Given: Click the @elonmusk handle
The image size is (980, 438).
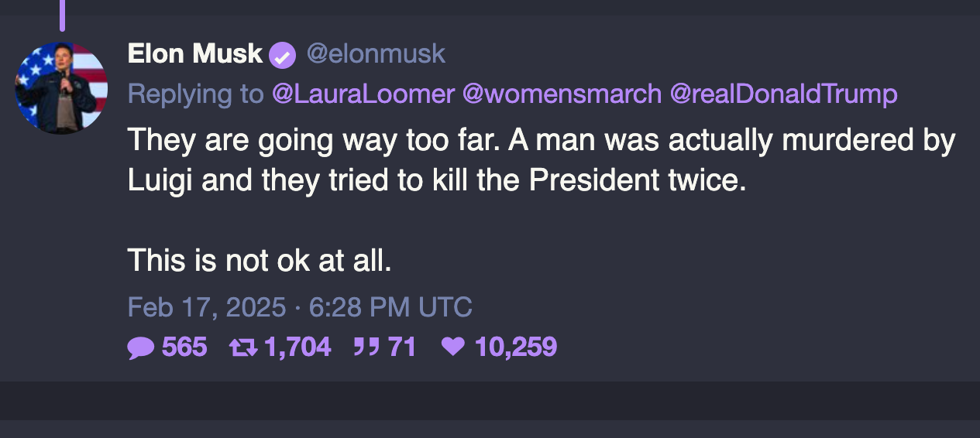Looking at the screenshot, I should pos(376,54).
